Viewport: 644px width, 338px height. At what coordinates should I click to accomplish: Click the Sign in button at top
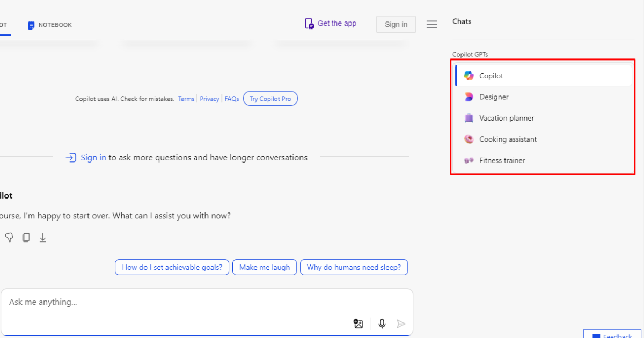[396, 24]
